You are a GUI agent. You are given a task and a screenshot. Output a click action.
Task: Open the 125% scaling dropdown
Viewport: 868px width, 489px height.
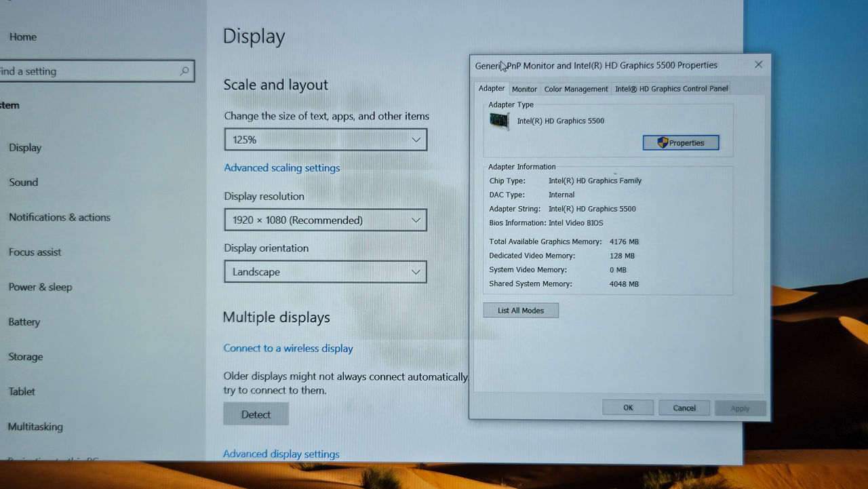[x=325, y=140]
